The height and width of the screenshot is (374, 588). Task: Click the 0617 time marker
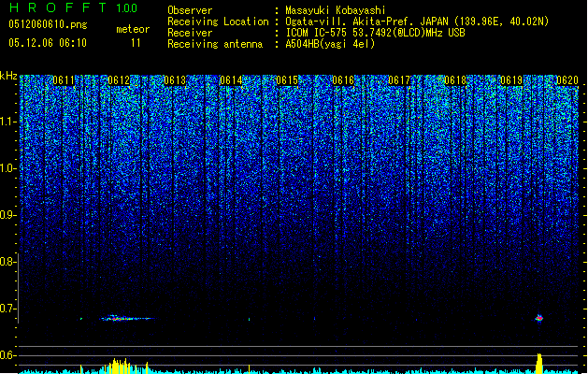tap(399, 80)
